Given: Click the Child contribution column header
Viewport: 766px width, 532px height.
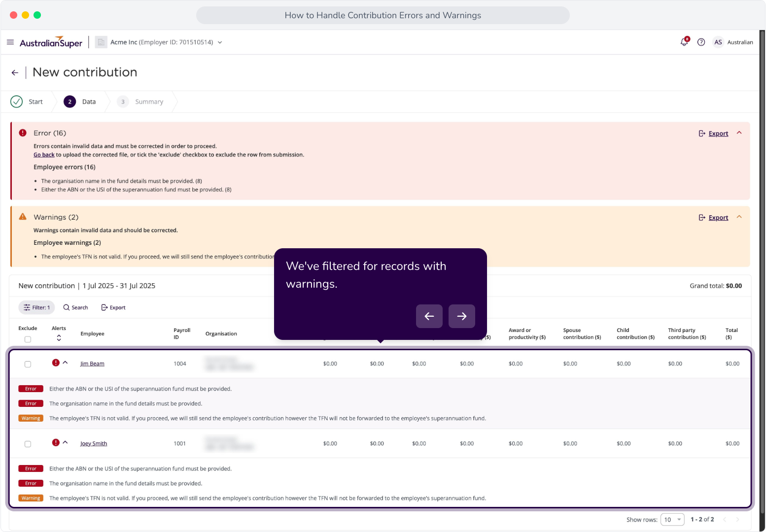Looking at the screenshot, I should click(x=635, y=334).
